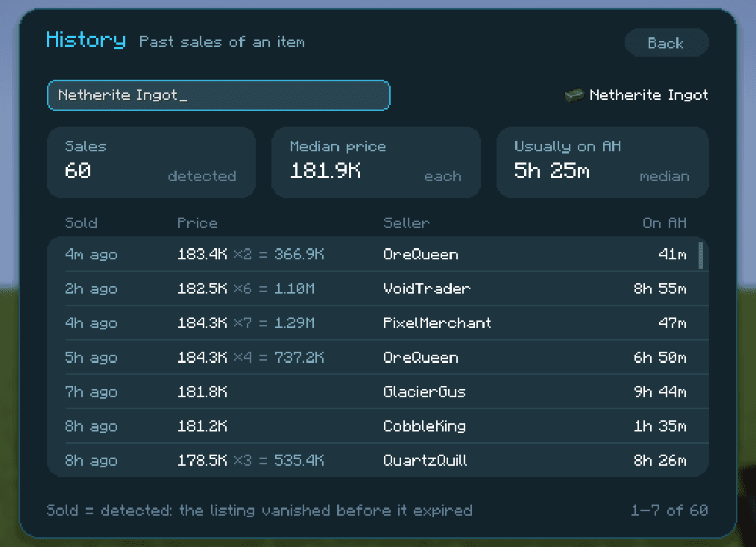Click the '8h 26m' On AH value
Screen dimensions: 756x547
coord(660,461)
